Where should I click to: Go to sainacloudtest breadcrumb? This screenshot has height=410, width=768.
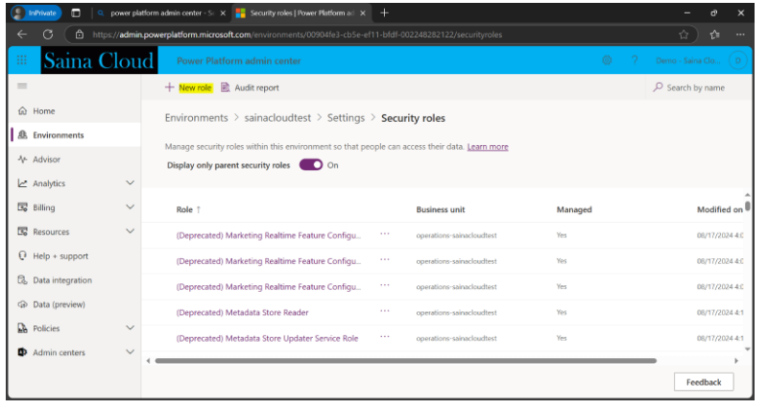278,118
